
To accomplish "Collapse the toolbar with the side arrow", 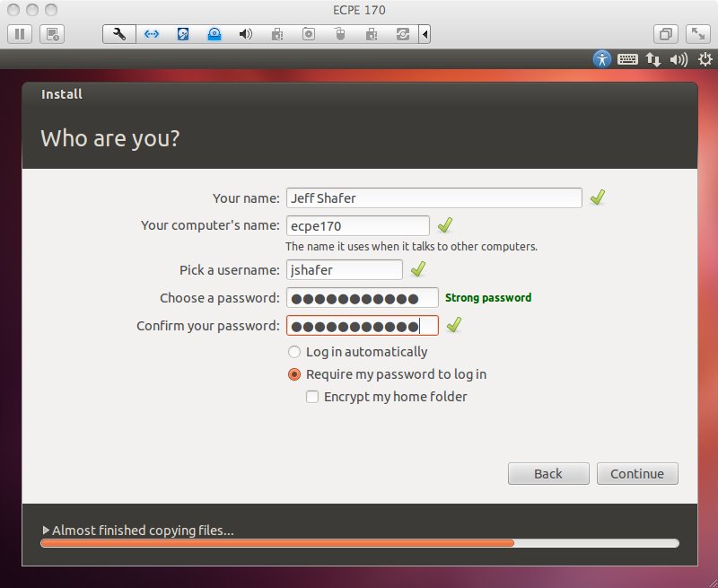I will pos(424,33).
